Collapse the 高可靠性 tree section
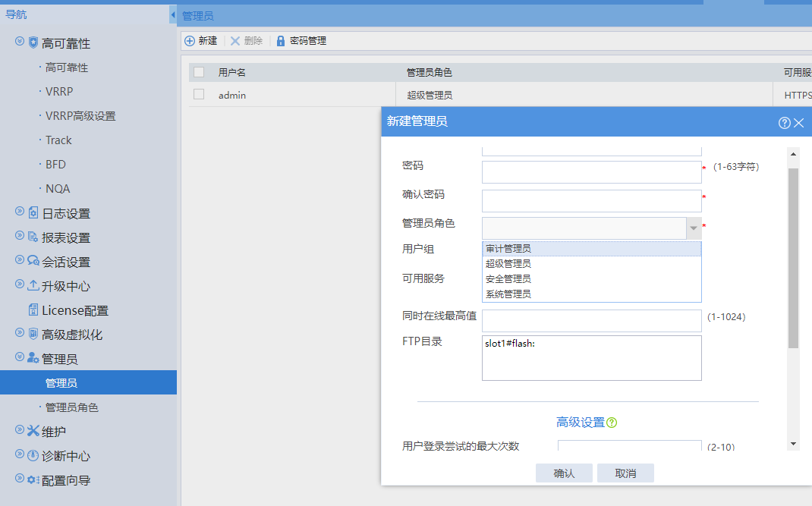Image resolution: width=812 pixels, height=506 pixels. [20, 41]
